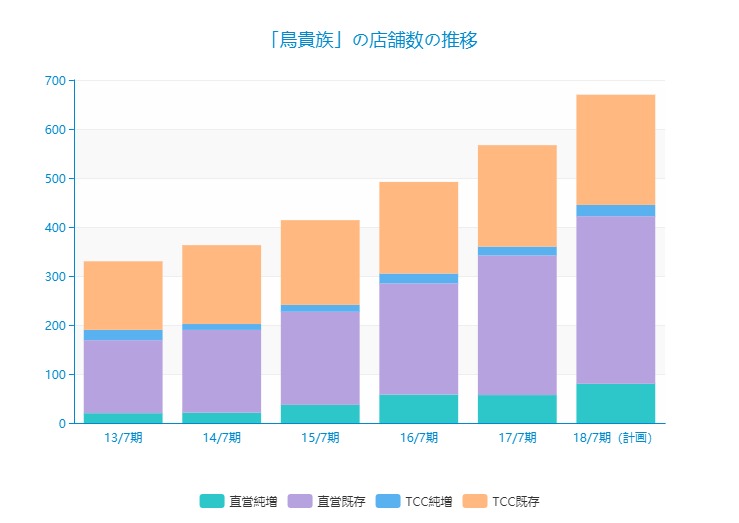Click the purple segment of the 18/7期 bar

[x=616, y=300]
